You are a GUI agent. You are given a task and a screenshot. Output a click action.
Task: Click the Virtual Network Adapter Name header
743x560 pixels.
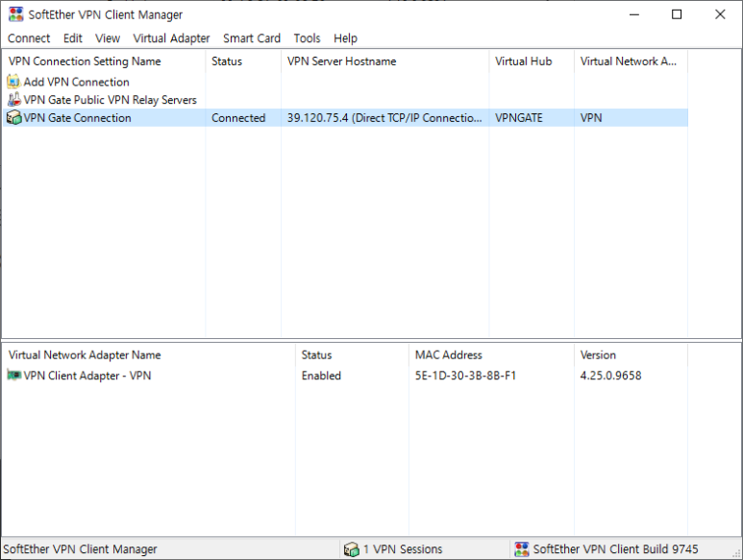pyautogui.click(x=149, y=355)
